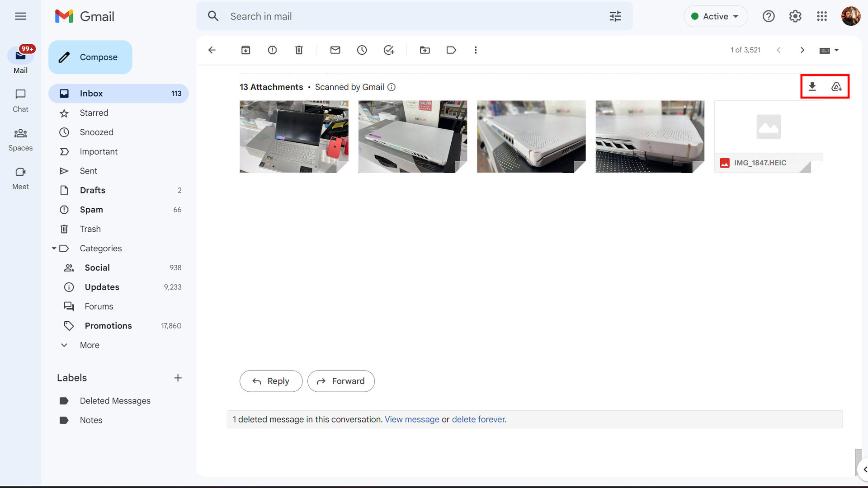
Task: Click the Search in mail field
Action: click(407, 16)
